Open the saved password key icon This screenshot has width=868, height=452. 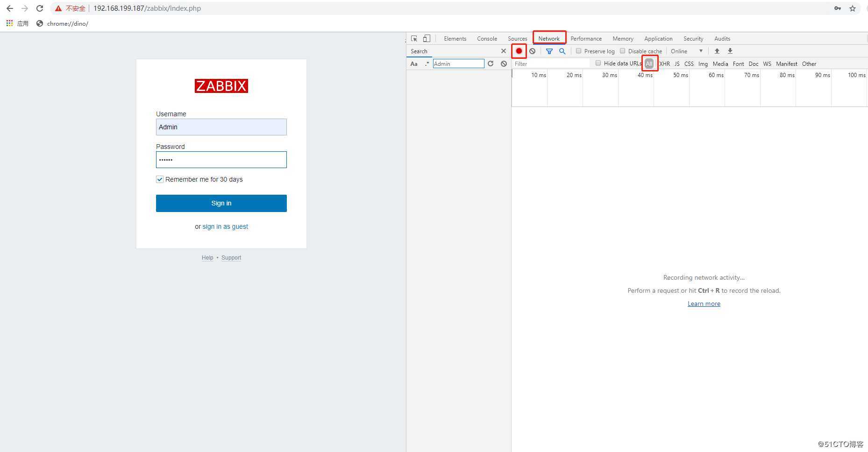838,8
